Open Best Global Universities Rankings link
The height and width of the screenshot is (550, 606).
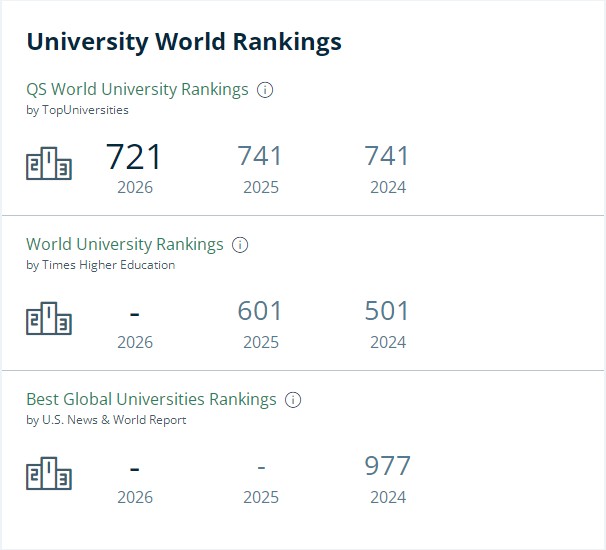coord(152,399)
